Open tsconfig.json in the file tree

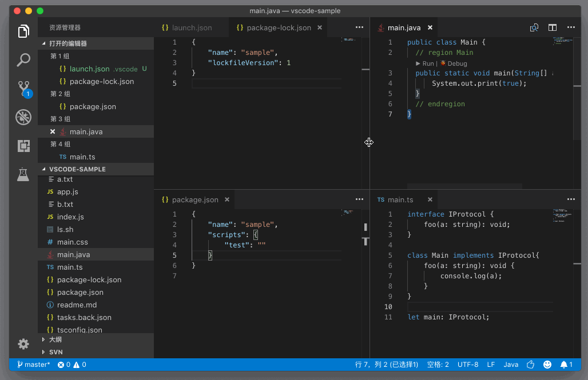point(80,330)
